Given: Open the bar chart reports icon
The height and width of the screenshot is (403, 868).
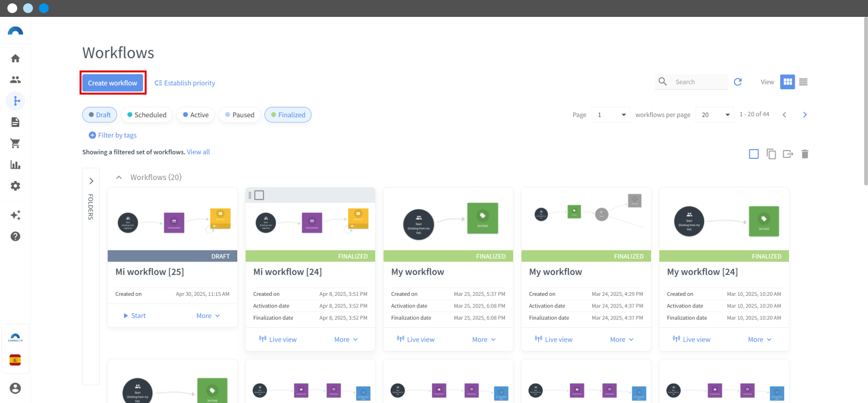Looking at the screenshot, I should coord(15,165).
